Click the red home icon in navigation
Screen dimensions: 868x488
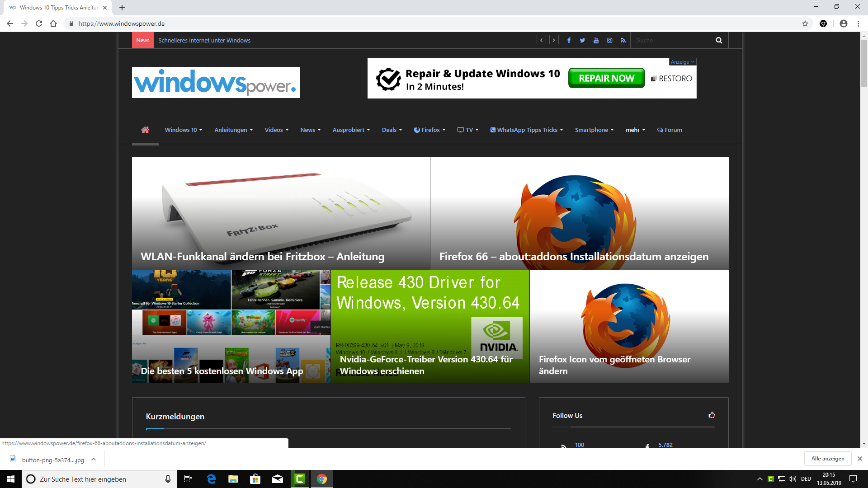145,130
